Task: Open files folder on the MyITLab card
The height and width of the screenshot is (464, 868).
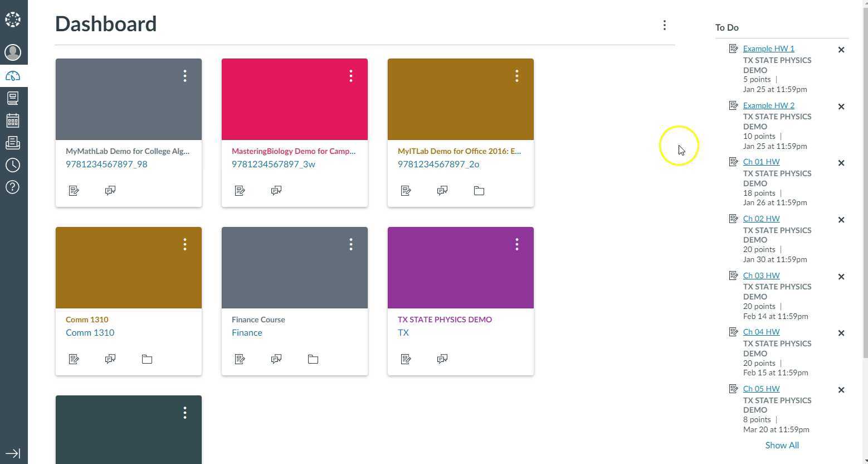Action: 479,190
